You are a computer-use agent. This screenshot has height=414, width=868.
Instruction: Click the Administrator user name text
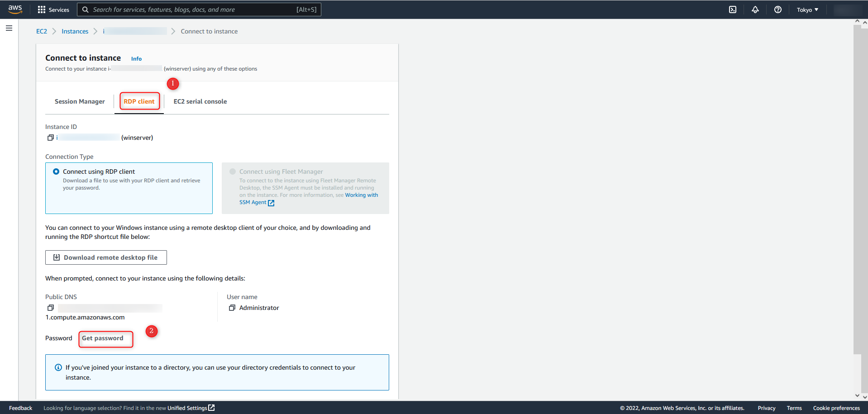click(259, 308)
